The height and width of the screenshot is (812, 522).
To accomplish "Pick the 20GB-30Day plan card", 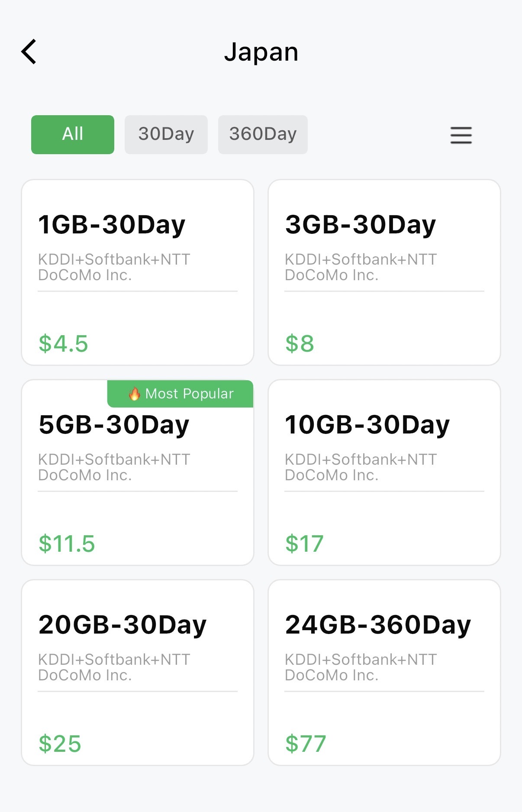I will pos(138,673).
